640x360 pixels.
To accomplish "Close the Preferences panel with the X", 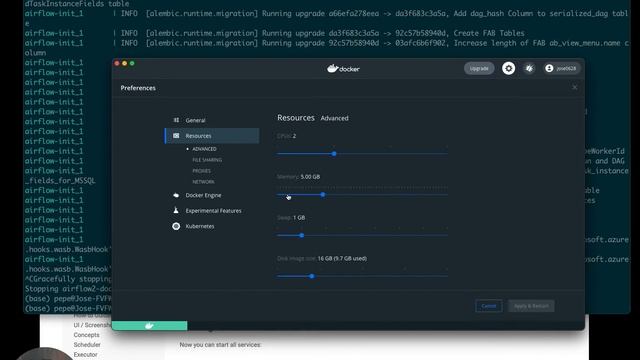I will point(575,87).
